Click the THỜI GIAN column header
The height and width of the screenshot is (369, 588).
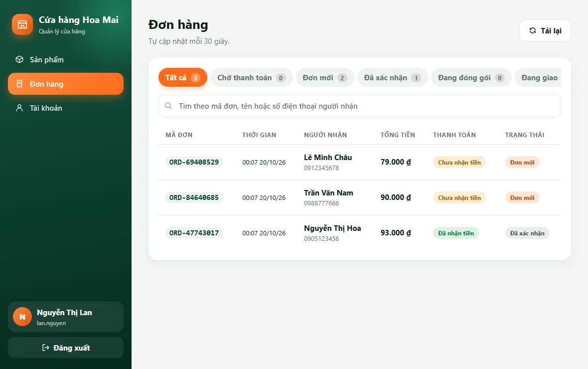pyautogui.click(x=259, y=135)
